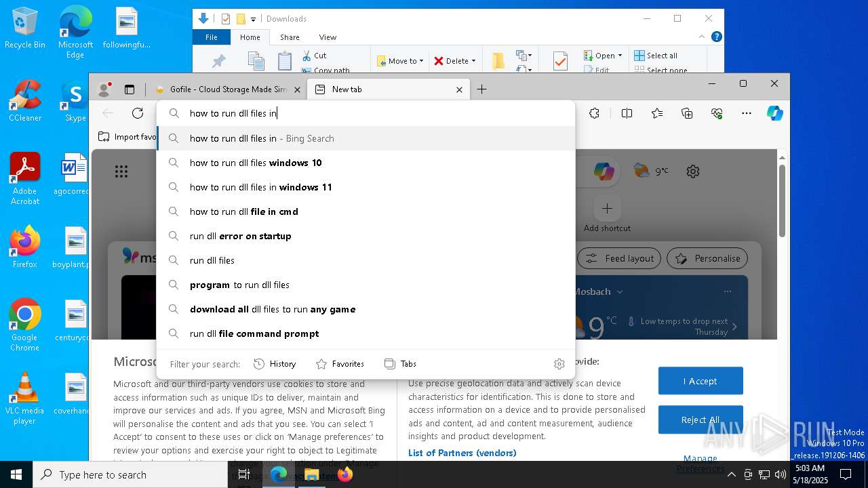Open Edge Extensions puzzle icon

click(x=594, y=113)
